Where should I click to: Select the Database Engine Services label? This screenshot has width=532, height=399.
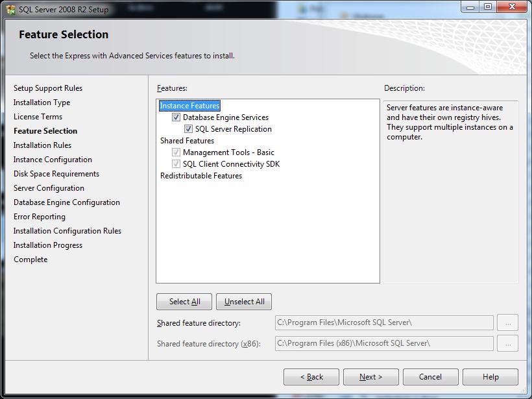click(x=226, y=117)
